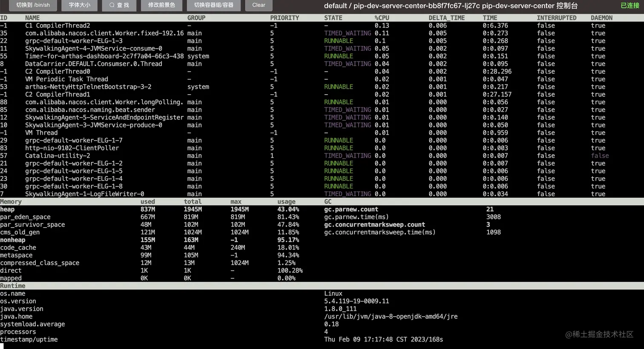
Task: Click the heap memory row label
Action: click(7, 210)
